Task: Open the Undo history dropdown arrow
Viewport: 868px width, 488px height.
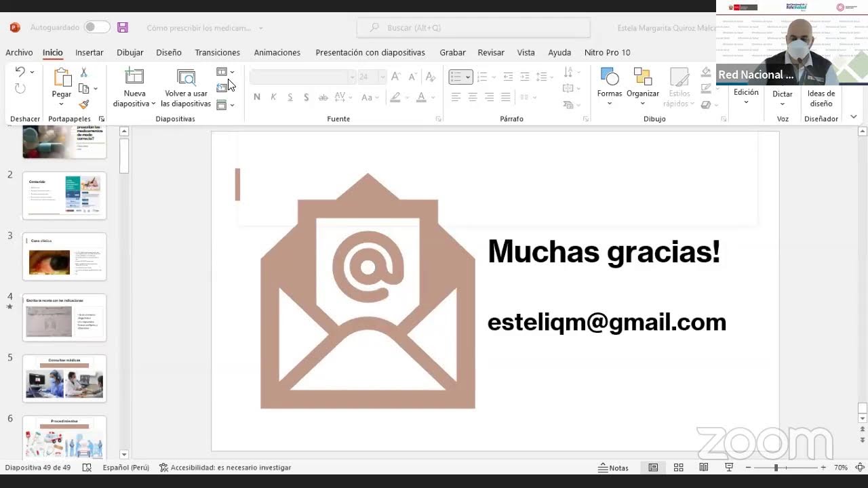Action: point(32,72)
